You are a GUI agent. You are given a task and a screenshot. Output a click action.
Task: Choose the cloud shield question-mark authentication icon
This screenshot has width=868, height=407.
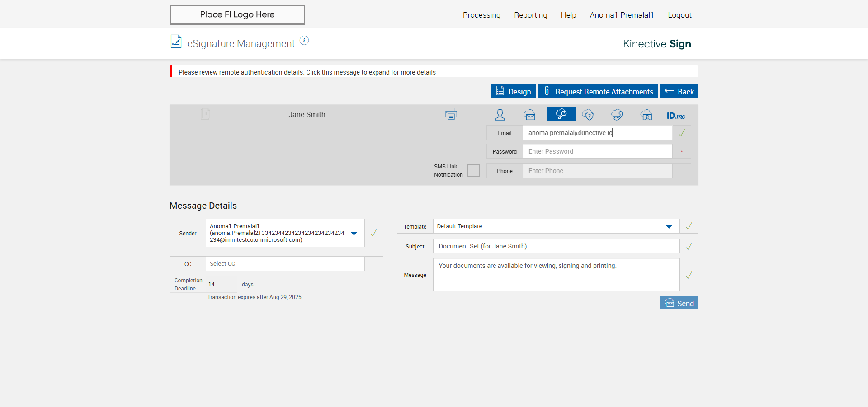tap(588, 115)
